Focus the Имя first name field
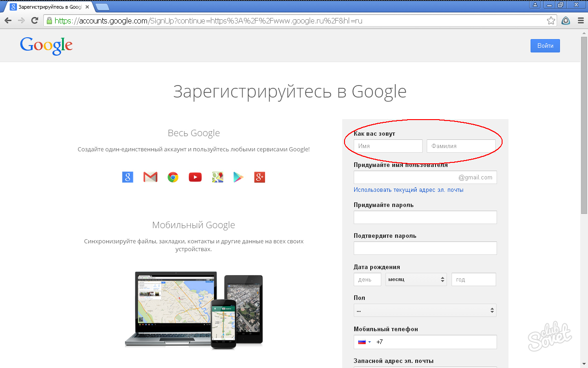The image size is (588, 368). point(388,146)
